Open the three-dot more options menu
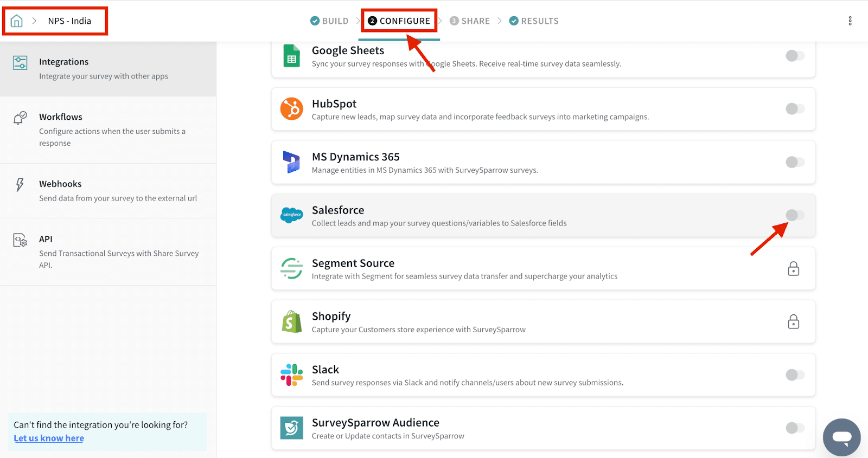Screen dimensions: 868x458 pyautogui.click(x=850, y=21)
